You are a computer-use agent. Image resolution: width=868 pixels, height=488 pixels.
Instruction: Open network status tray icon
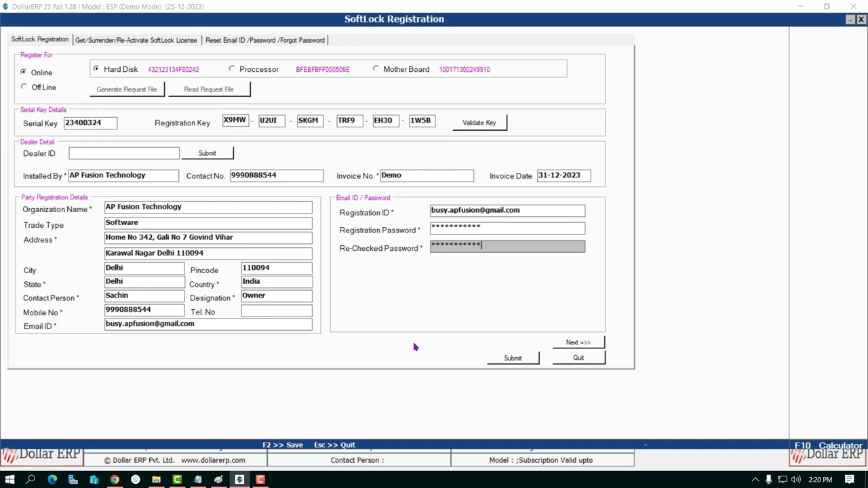point(782,479)
